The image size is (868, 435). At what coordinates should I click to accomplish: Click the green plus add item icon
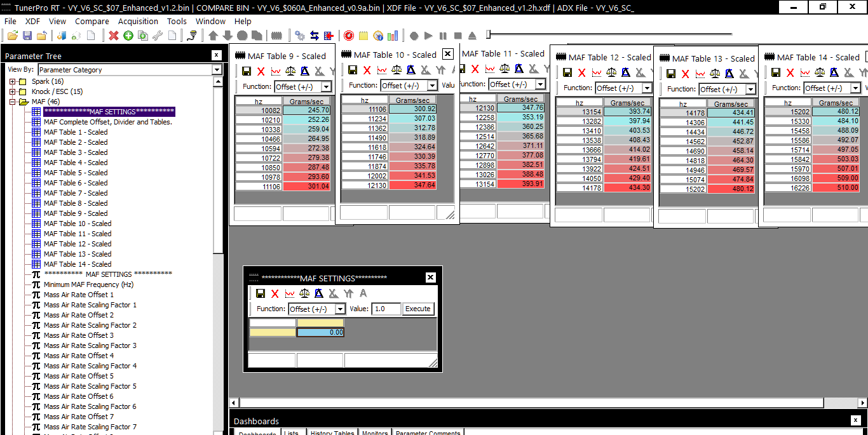tap(128, 36)
